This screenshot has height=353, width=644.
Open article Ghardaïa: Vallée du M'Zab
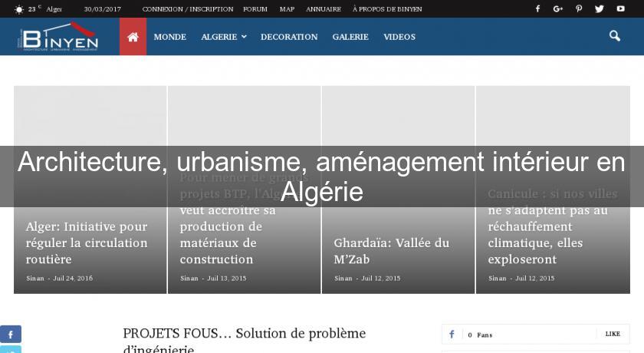(392, 251)
